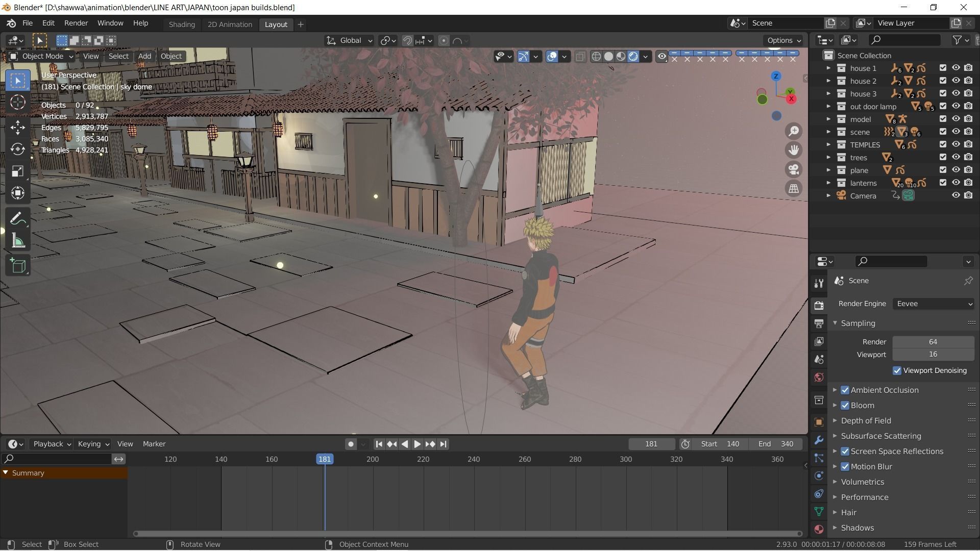
Task: Open the Render Engine Eevee dropdown
Action: pos(933,304)
